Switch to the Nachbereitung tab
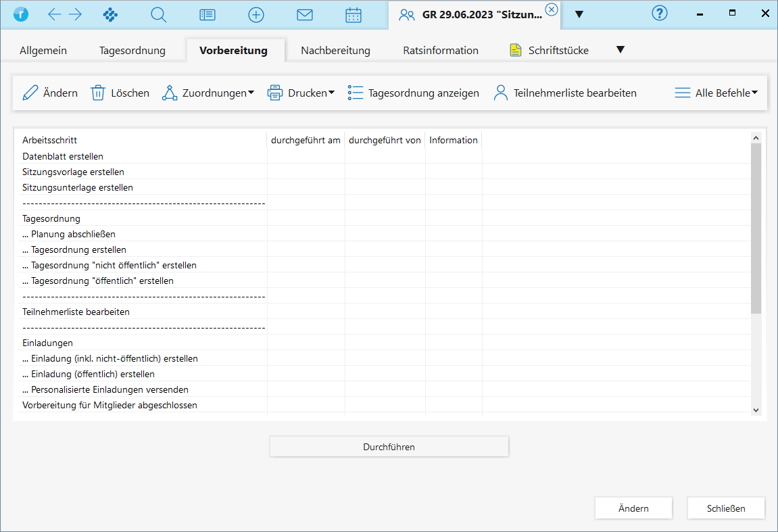The width and height of the screenshot is (778, 532). 335,51
